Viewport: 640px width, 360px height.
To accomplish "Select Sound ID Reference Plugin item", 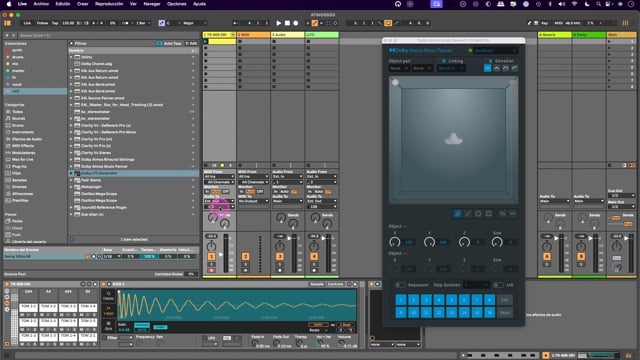I will click(103, 207).
